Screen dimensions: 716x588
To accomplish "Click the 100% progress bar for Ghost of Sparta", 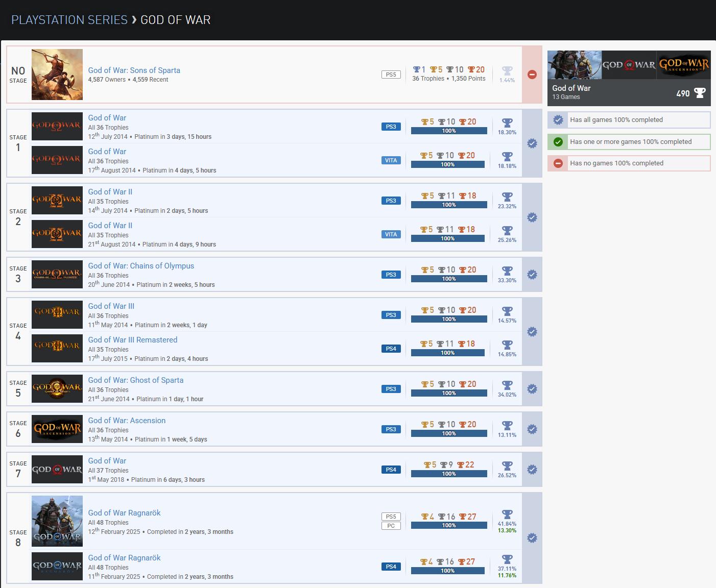I will click(x=449, y=393).
